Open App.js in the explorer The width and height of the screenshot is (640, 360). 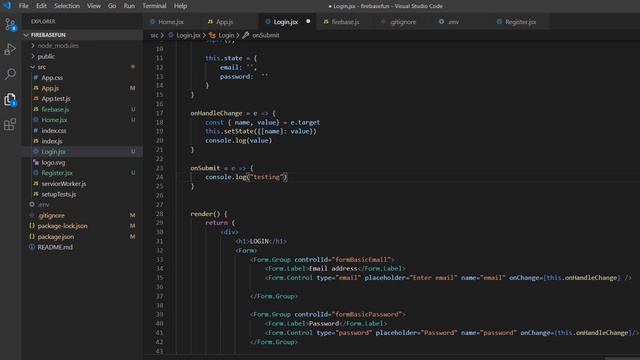click(82, 88)
